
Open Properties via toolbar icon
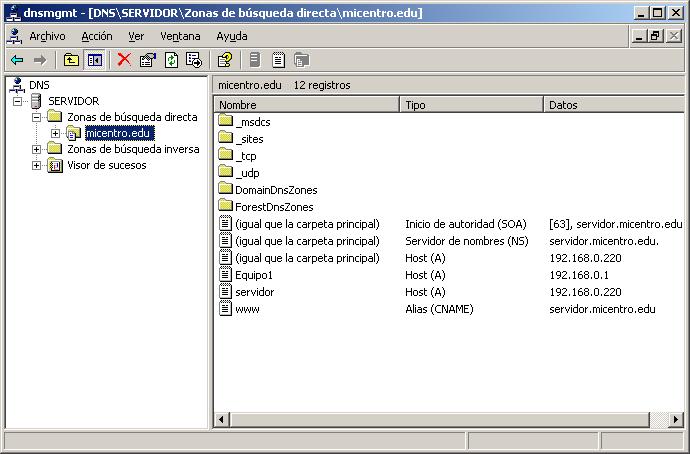point(148,60)
